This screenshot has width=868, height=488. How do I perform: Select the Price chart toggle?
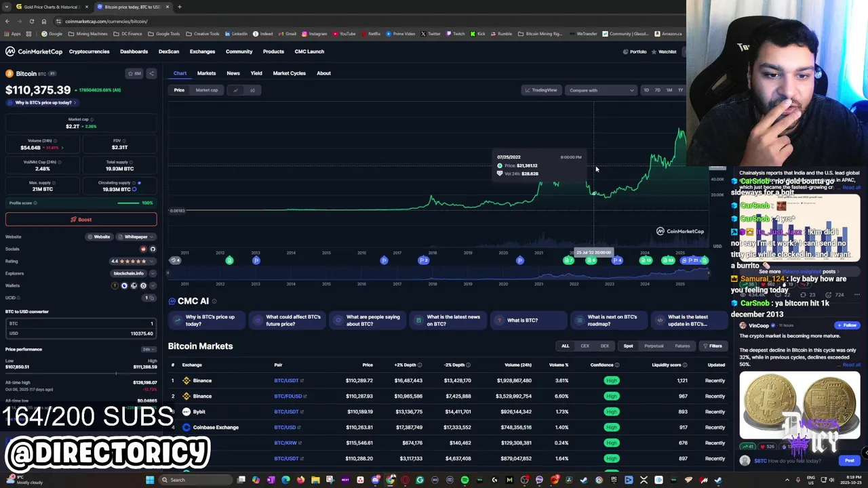click(179, 90)
